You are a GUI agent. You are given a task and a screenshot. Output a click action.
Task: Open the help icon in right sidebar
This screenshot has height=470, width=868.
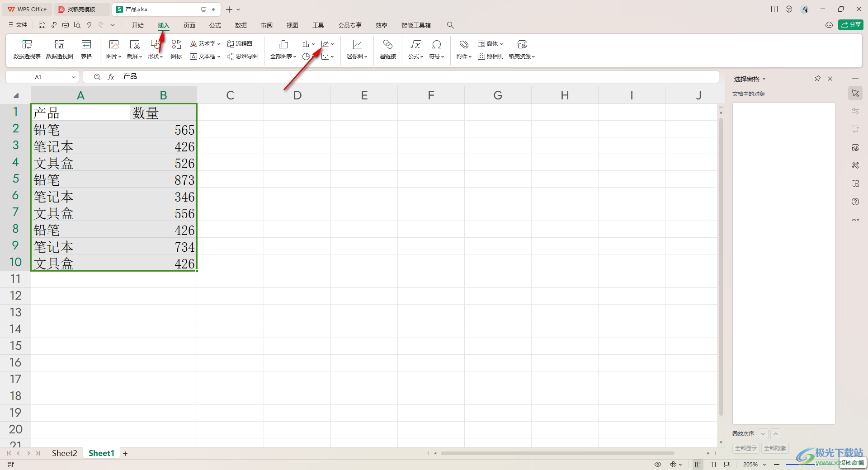point(855,202)
